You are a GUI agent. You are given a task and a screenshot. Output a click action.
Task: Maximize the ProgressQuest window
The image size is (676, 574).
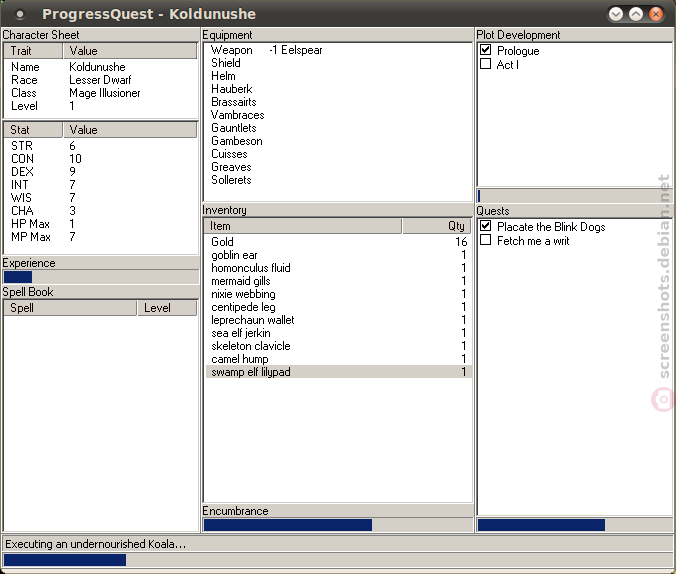635,14
